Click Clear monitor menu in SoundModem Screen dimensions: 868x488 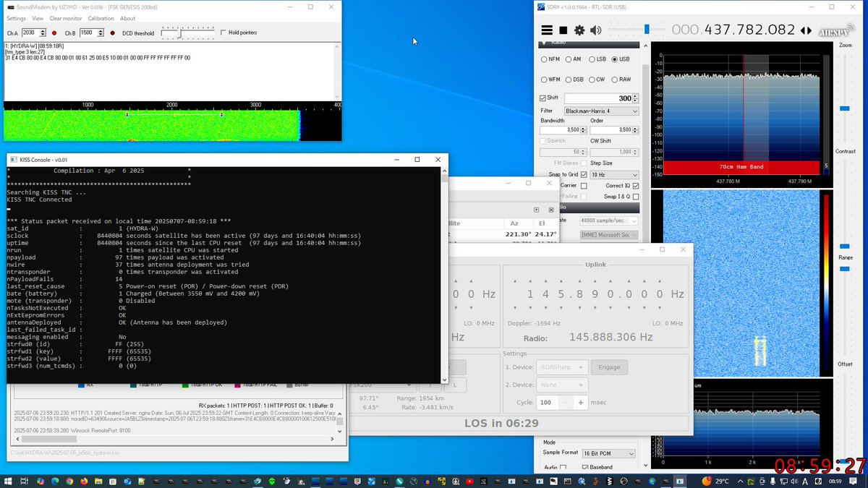[x=66, y=18]
